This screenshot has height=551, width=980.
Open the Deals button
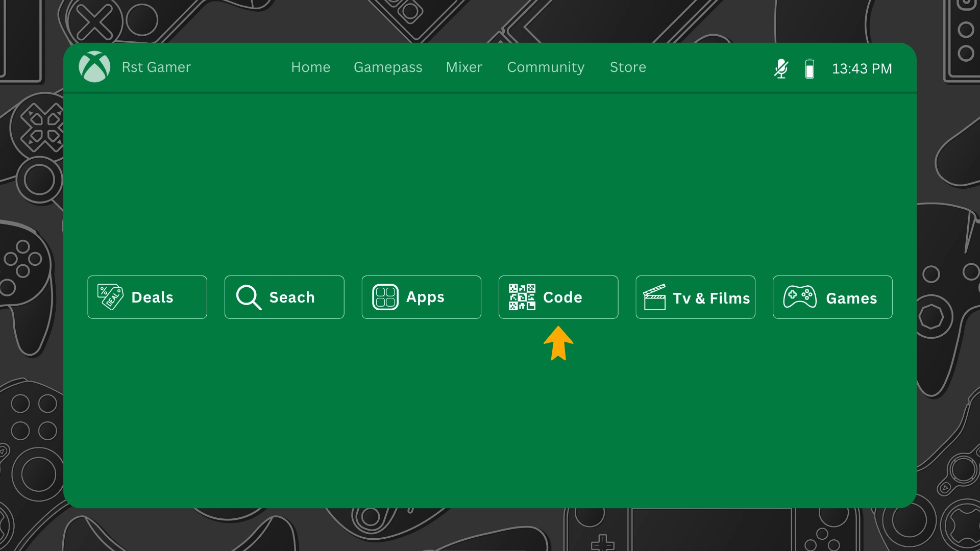[147, 297]
